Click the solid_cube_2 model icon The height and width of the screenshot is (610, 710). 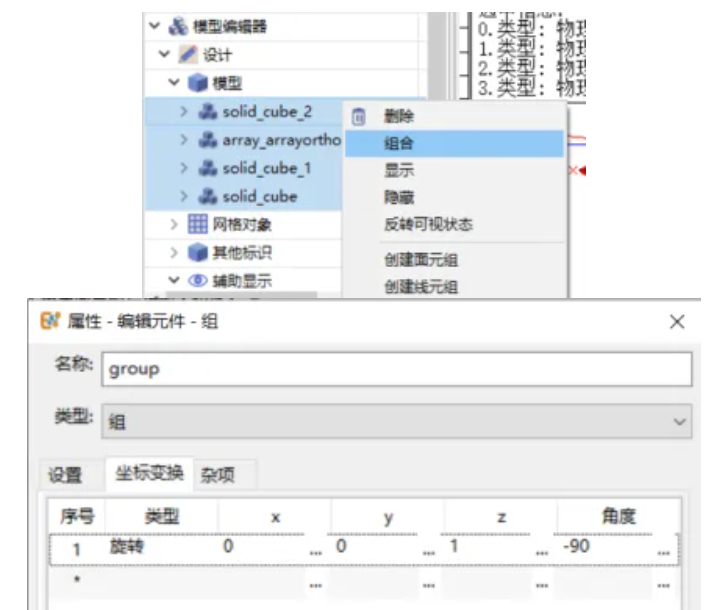(x=207, y=113)
